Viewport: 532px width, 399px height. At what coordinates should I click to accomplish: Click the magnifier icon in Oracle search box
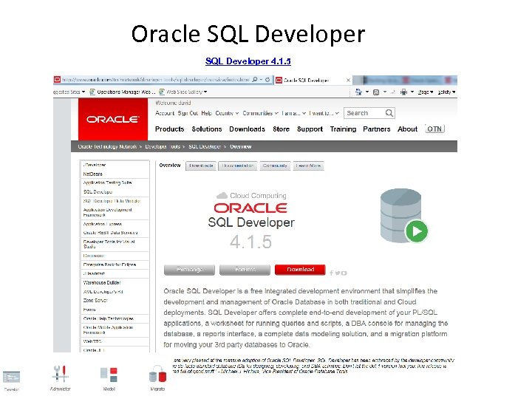tap(389, 113)
